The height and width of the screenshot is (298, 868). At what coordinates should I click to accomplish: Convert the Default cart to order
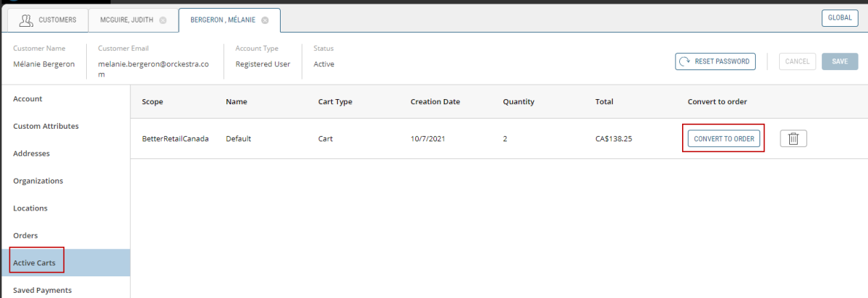724,138
